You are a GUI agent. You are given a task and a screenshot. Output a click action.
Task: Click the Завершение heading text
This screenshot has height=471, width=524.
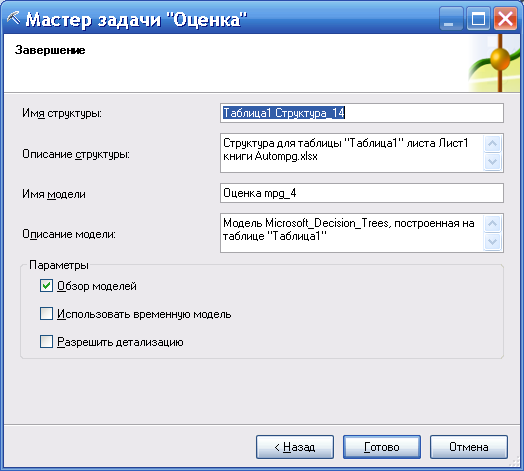tap(50, 50)
